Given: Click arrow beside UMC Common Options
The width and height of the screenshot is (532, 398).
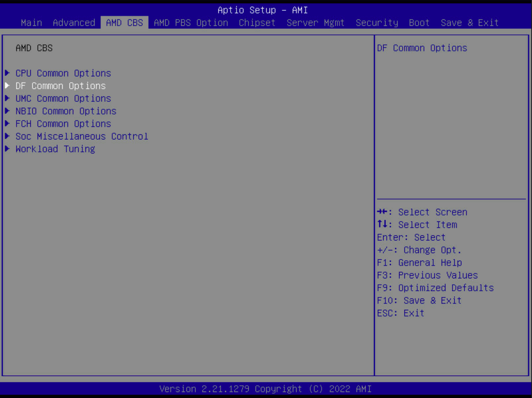Looking at the screenshot, I should tap(7, 98).
